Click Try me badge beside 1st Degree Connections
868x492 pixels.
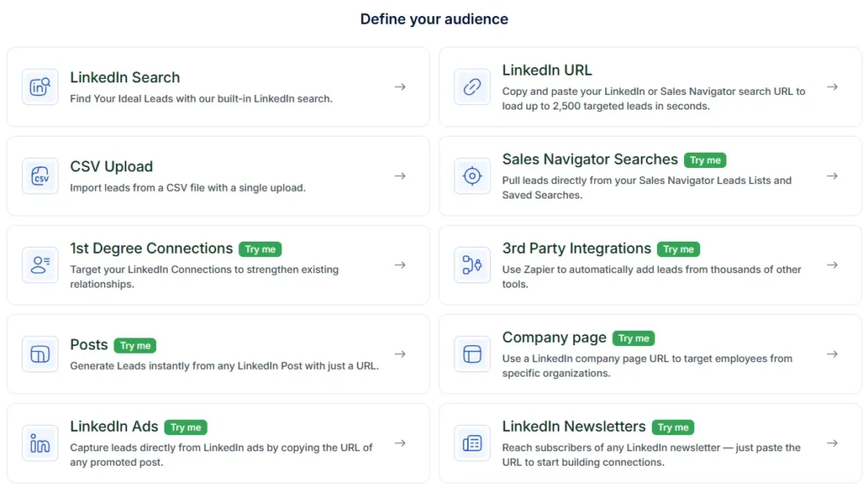[x=260, y=249]
